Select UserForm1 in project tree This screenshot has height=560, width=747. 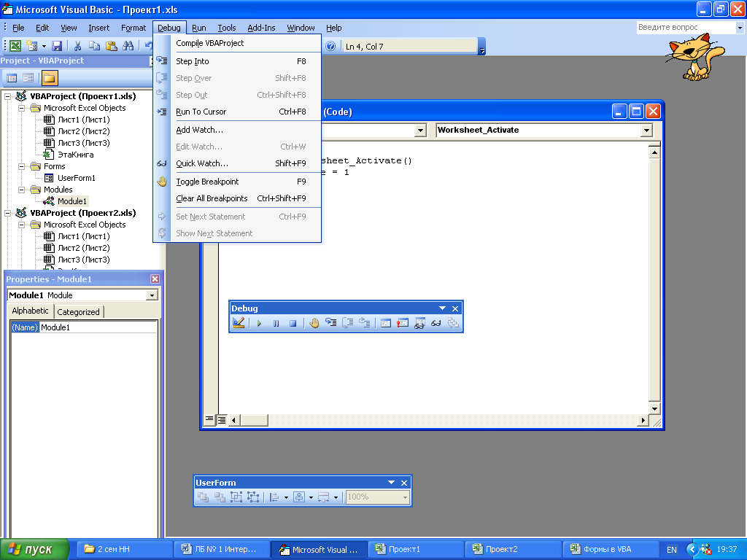pos(76,178)
